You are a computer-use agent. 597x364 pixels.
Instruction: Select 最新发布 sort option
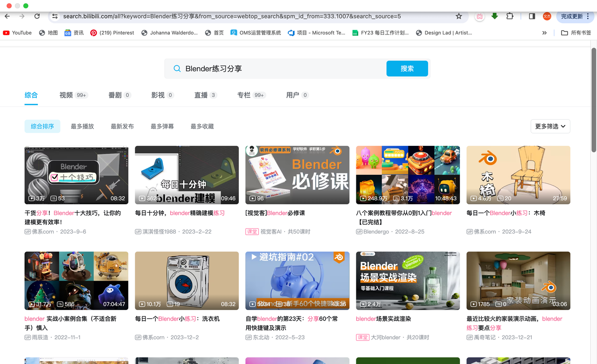[x=122, y=126]
